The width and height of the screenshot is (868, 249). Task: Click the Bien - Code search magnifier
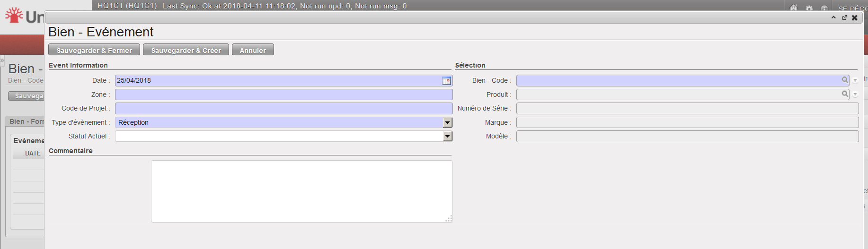coord(845,80)
